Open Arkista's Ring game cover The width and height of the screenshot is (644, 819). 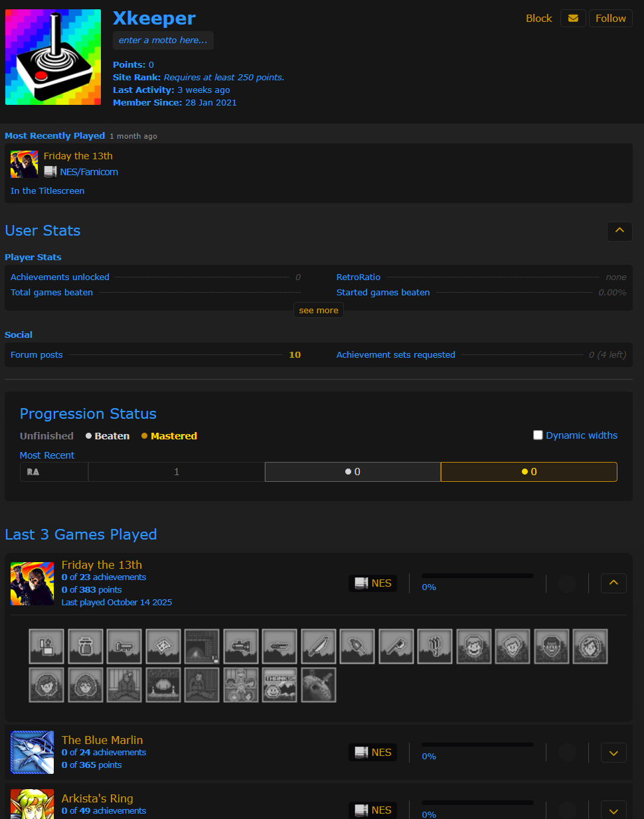click(32, 804)
